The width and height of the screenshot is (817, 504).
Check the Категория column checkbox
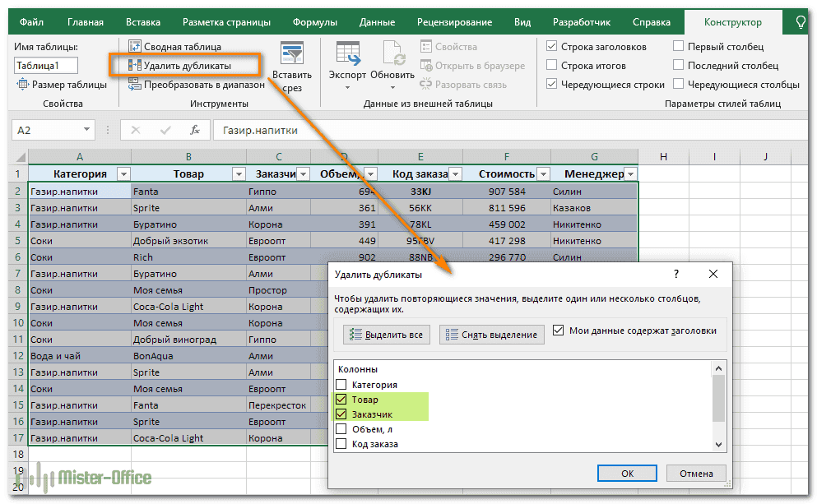tap(341, 385)
